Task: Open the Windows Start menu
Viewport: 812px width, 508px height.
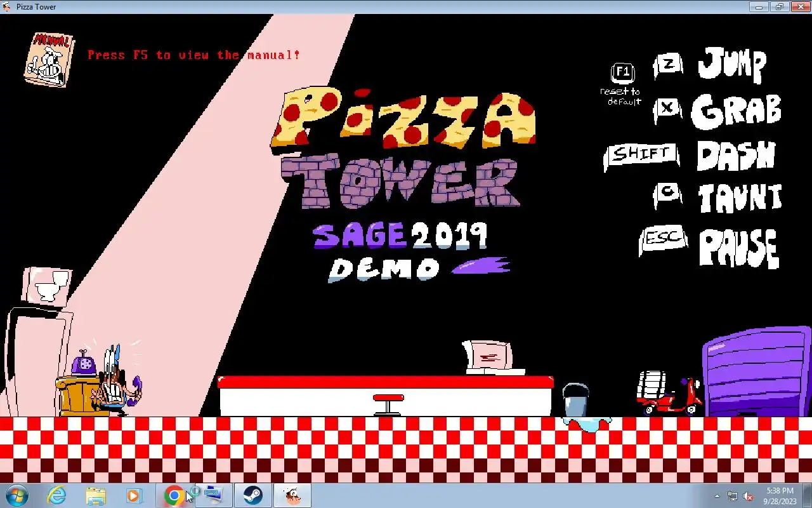Action: click(x=16, y=495)
